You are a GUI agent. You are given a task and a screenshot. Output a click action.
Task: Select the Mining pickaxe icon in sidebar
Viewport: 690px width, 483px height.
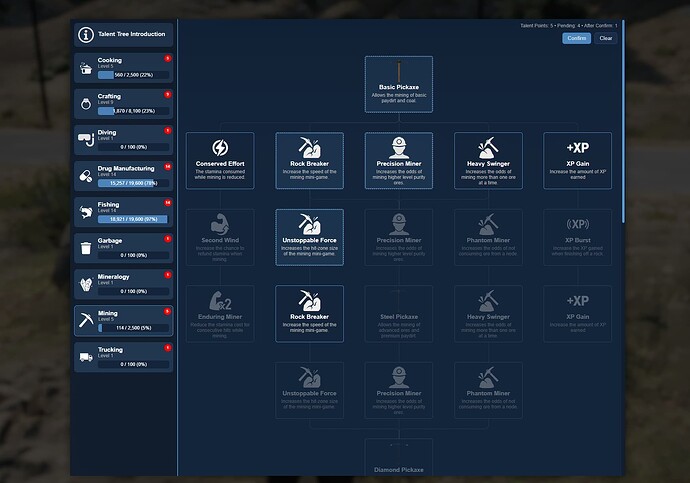(86, 320)
